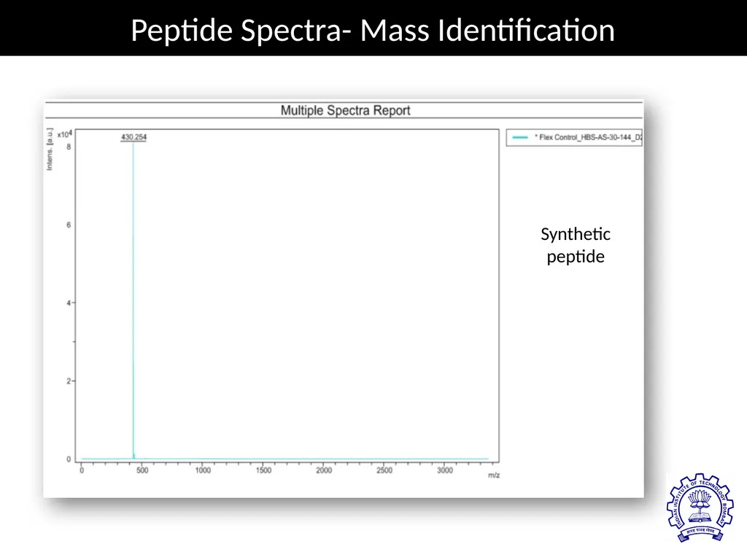Click the "Intens. [a.u.]" axis label

[x=50, y=149]
